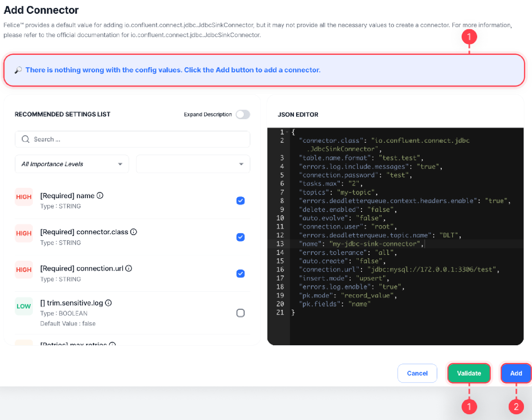Click the Cancel button

[417, 373]
